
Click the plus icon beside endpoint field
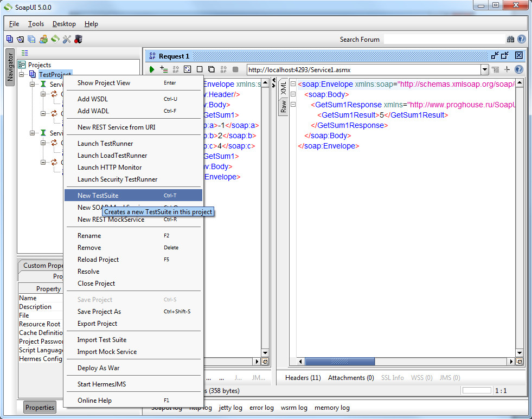pyautogui.click(x=507, y=69)
